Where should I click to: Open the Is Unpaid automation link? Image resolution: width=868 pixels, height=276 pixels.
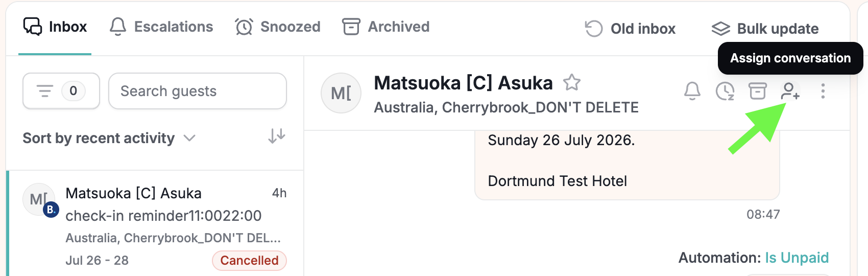point(797,258)
